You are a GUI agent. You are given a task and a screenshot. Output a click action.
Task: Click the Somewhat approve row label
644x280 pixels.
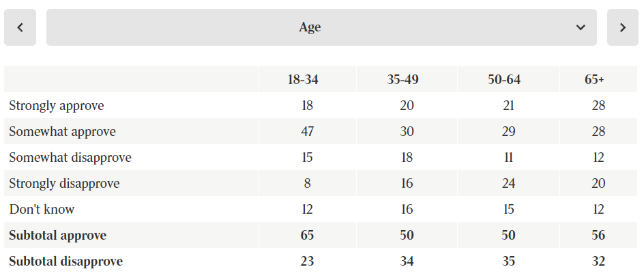(62, 132)
